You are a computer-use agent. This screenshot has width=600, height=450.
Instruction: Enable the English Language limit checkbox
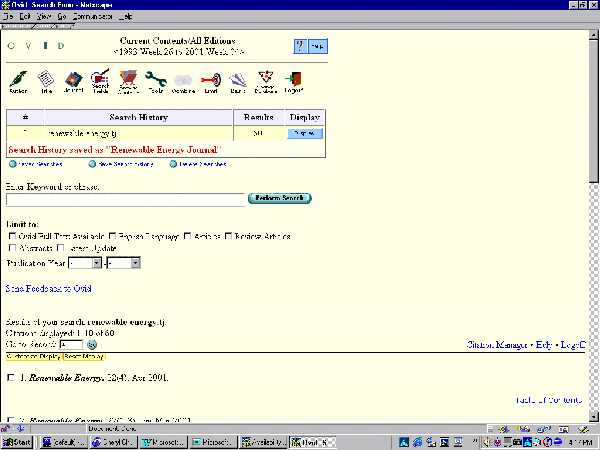pyautogui.click(x=112, y=236)
